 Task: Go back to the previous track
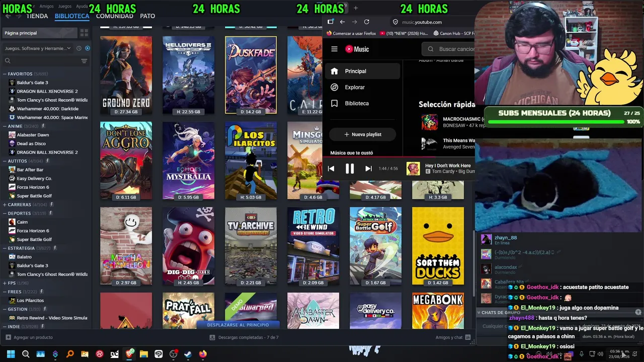[x=331, y=169]
